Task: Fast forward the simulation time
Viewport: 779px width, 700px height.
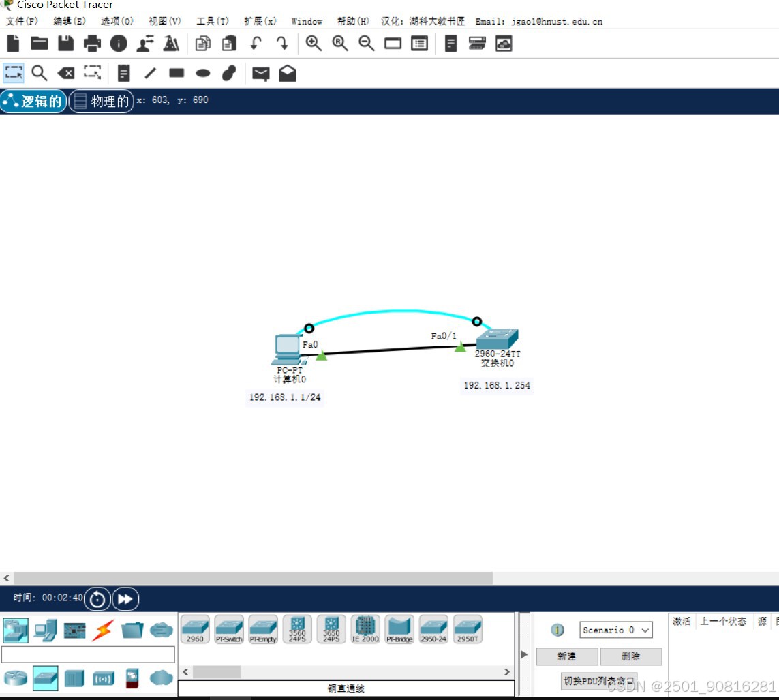Action: (125, 599)
